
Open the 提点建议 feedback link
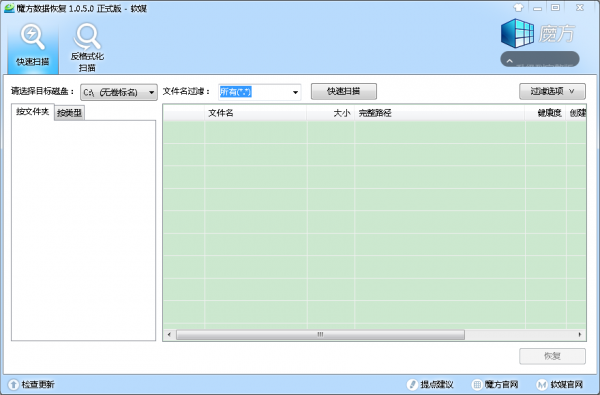click(430, 384)
